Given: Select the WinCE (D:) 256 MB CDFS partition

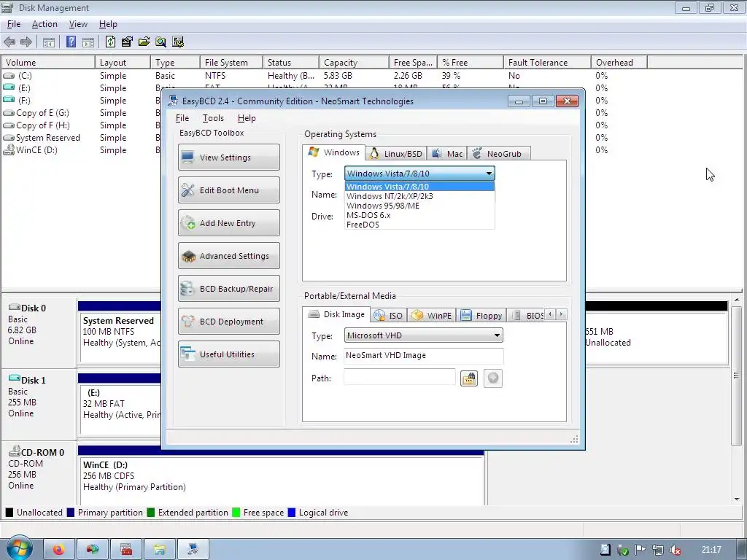Looking at the screenshot, I should 282,480.
